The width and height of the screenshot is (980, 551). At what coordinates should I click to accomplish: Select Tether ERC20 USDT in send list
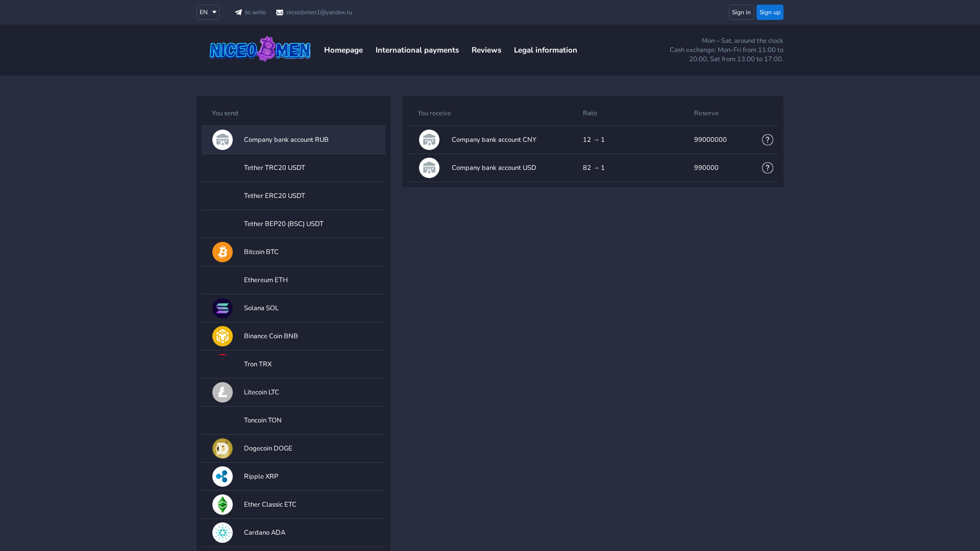[x=293, y=196]
